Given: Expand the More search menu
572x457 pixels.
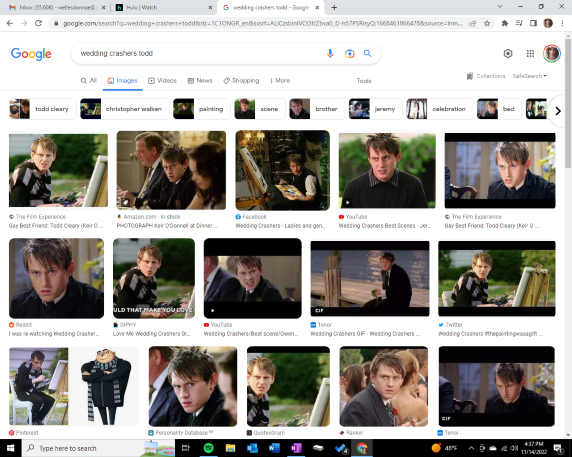Looking at the screenshot, I should click(280, 81).
